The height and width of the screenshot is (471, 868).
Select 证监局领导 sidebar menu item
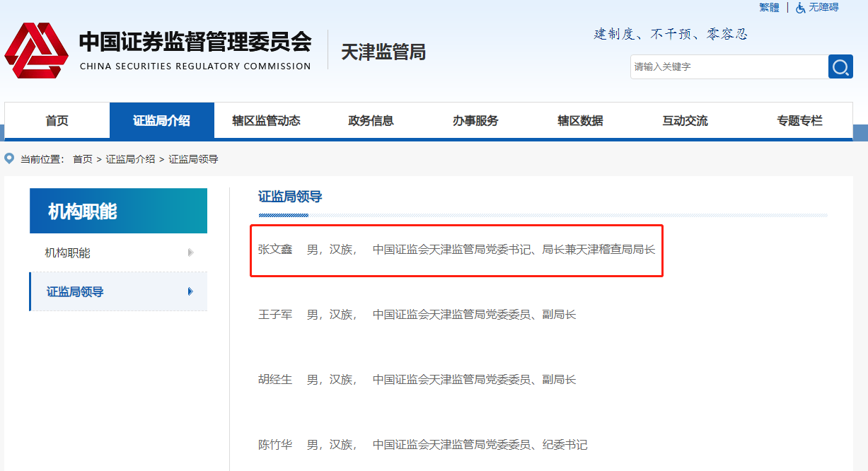click(x=118, y=291)
